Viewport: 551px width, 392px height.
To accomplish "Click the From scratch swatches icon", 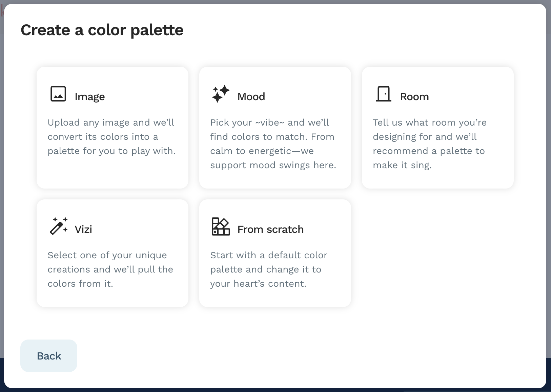I will point(221,226).
